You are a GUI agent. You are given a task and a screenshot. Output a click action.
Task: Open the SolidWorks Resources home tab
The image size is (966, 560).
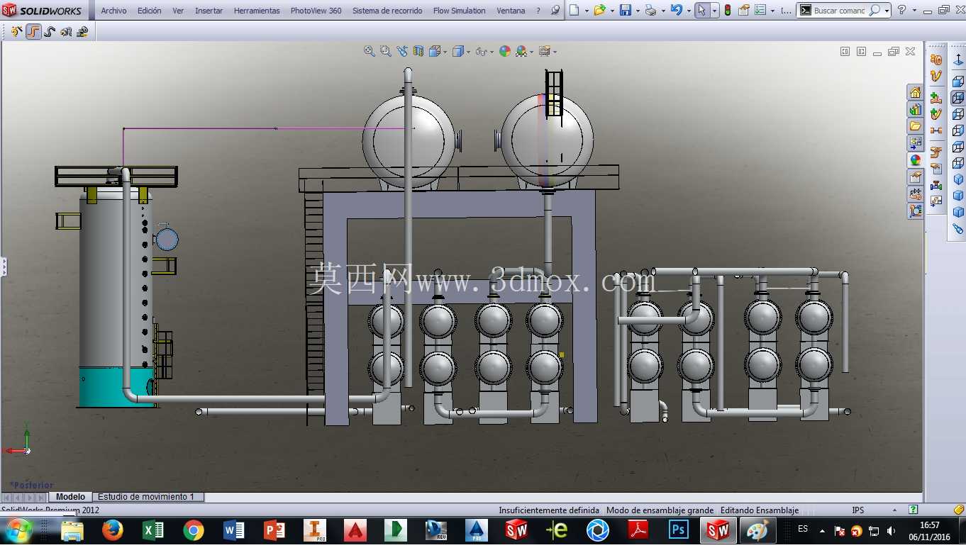coord(916,93)
